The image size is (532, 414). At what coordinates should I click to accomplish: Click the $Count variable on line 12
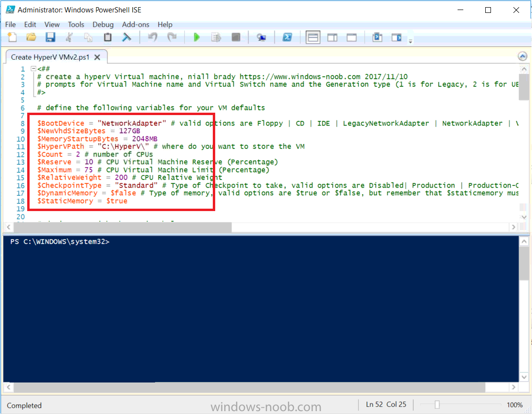pos(50,154)
